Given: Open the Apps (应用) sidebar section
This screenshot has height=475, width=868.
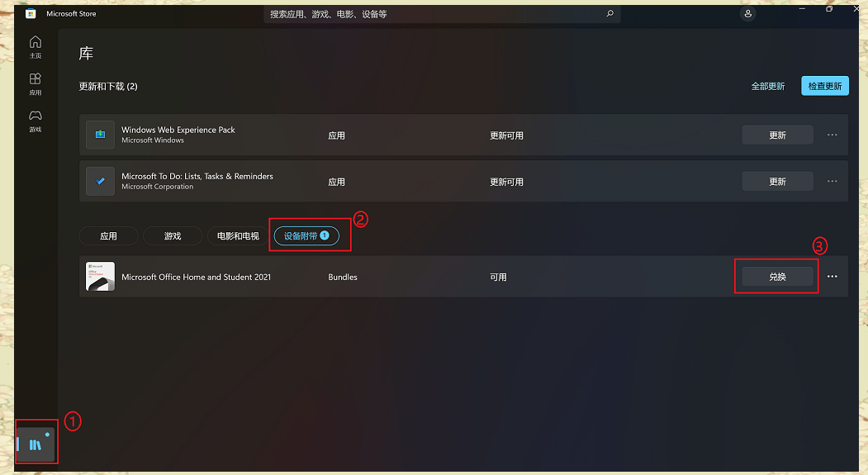Looking at the screenshot, I should (36, 84).
